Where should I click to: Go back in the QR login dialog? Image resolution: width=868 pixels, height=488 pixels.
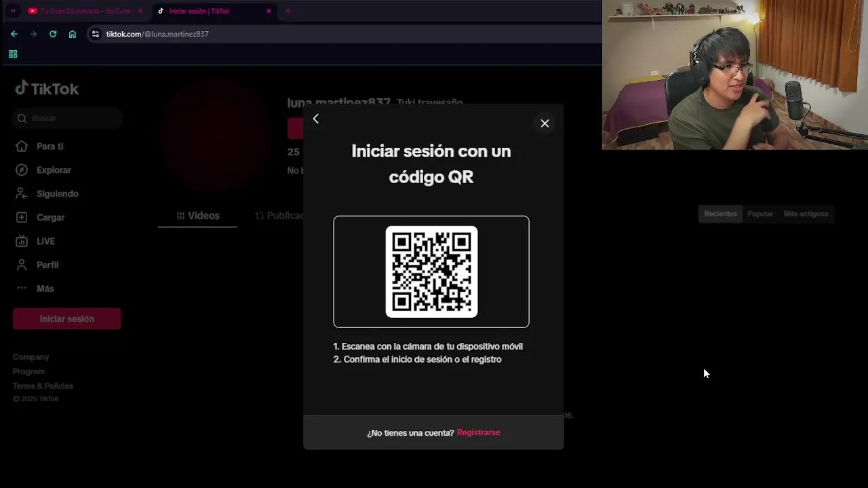[315, 119]
